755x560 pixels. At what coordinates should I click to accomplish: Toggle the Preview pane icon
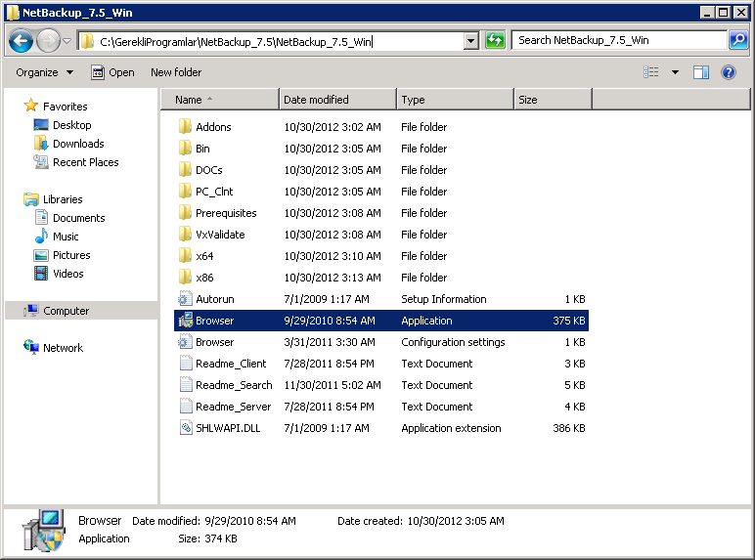point(701,72)
